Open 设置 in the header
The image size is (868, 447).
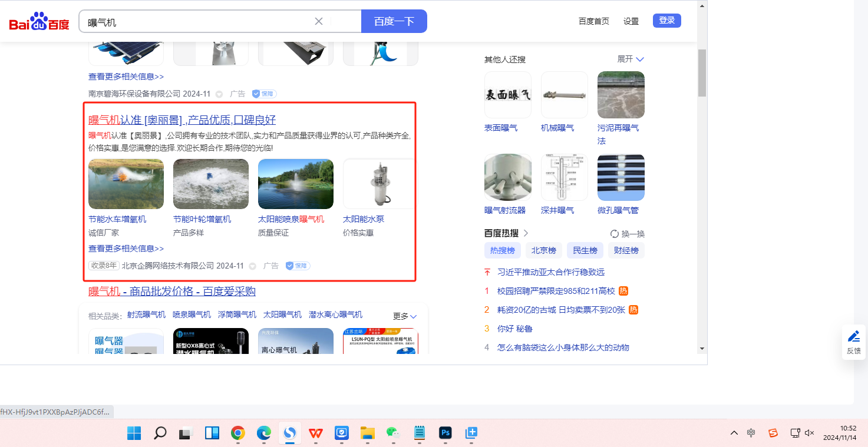click(x=631, y=21)
